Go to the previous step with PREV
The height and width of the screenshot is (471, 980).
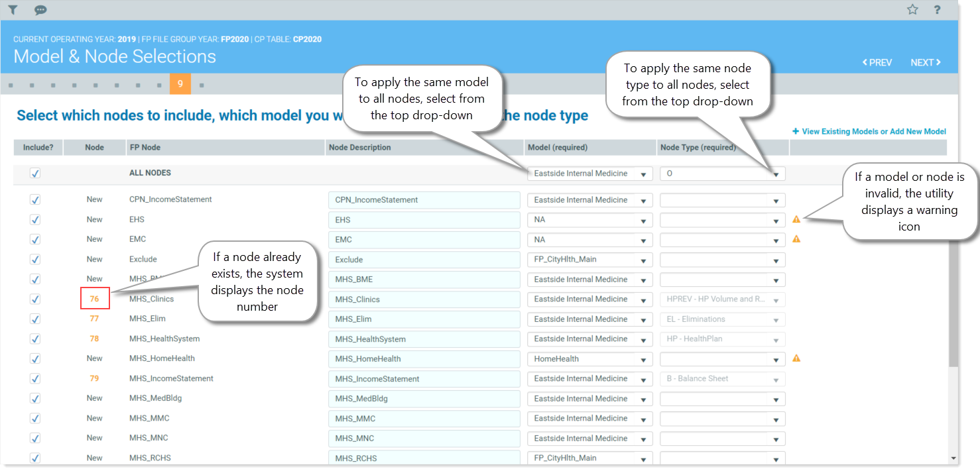pos(877,62)
